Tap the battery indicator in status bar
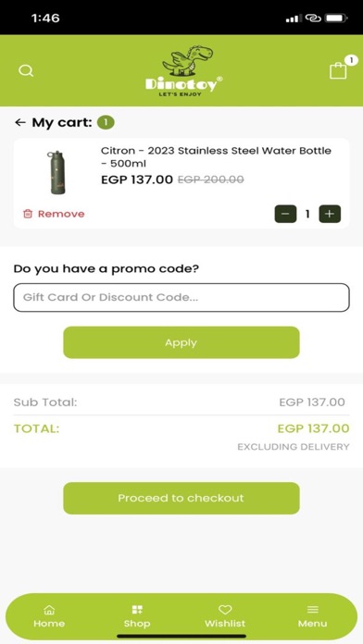Screen dimensions: 363x644 (x=336, y=19)
